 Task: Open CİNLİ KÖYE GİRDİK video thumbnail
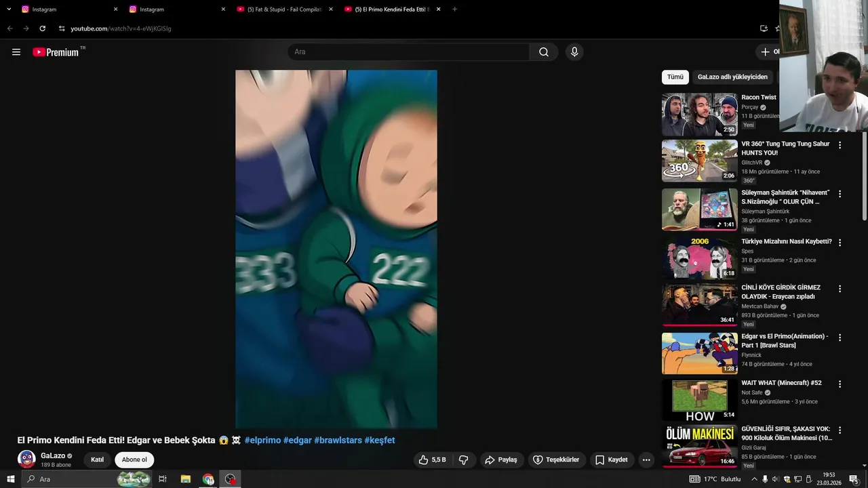click(x=699, y=305)
